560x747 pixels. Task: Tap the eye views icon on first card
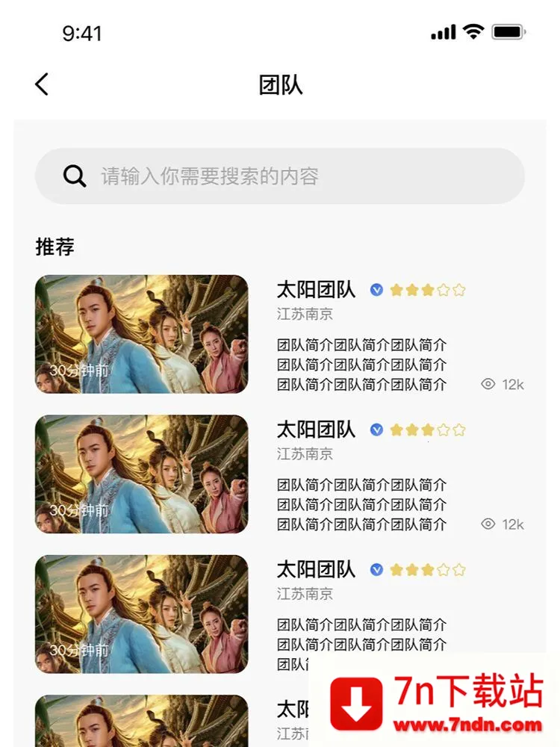(488, 385)
